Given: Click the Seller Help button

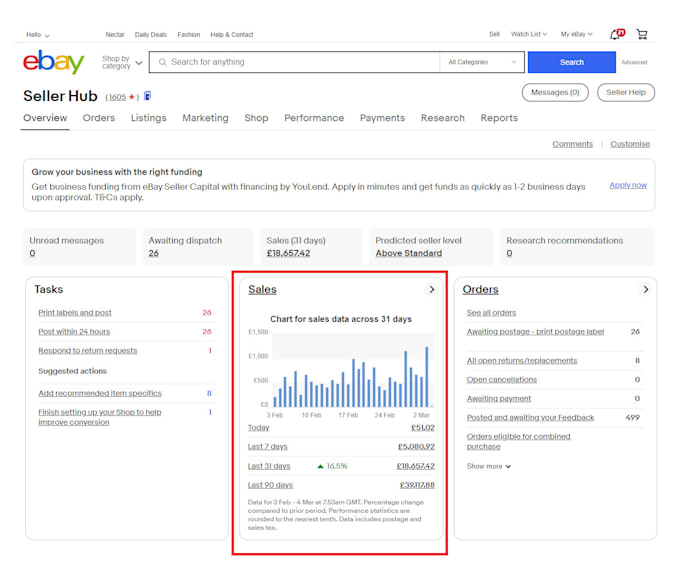Looking at the screenshot, I should point(626,92).
